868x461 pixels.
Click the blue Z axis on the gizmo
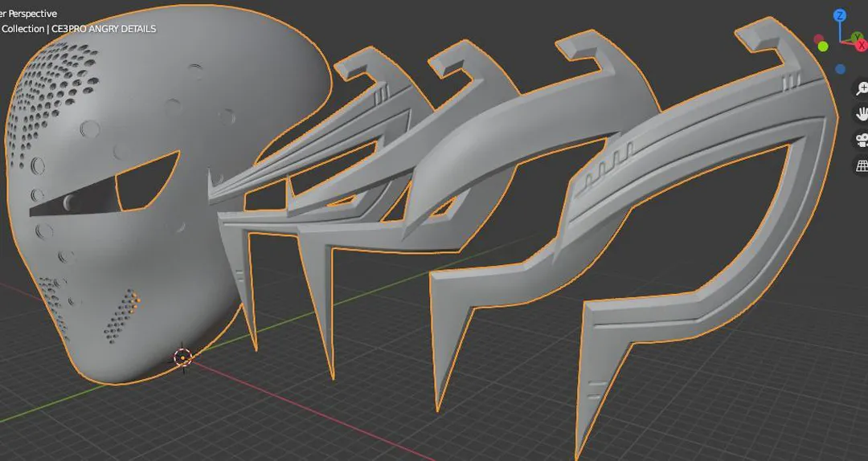tap(840, 15)
